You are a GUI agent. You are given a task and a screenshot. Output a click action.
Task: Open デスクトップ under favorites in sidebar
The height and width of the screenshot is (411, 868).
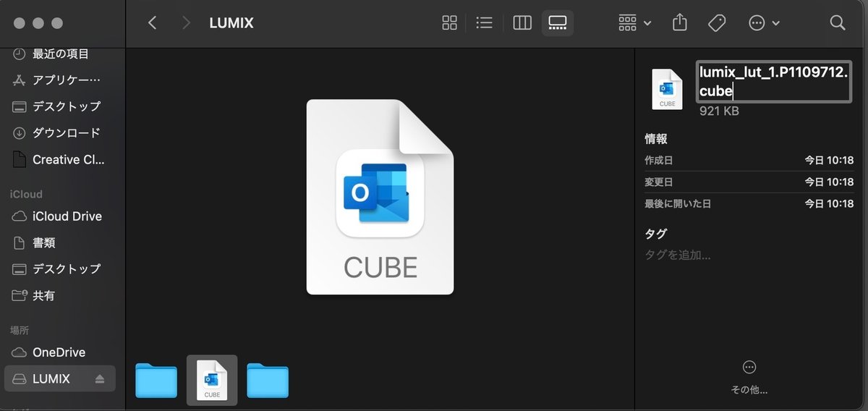click(x=60, y=106)
